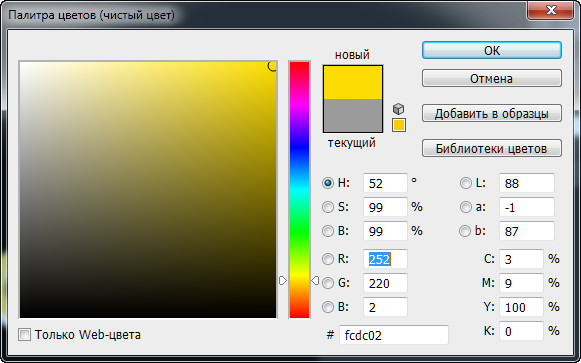Select the B brightness radio button

(x=328, y=231)
